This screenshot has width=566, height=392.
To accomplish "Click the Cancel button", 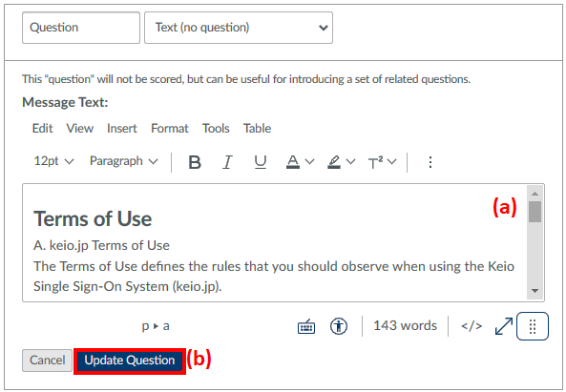I will [x=48, y=361].
